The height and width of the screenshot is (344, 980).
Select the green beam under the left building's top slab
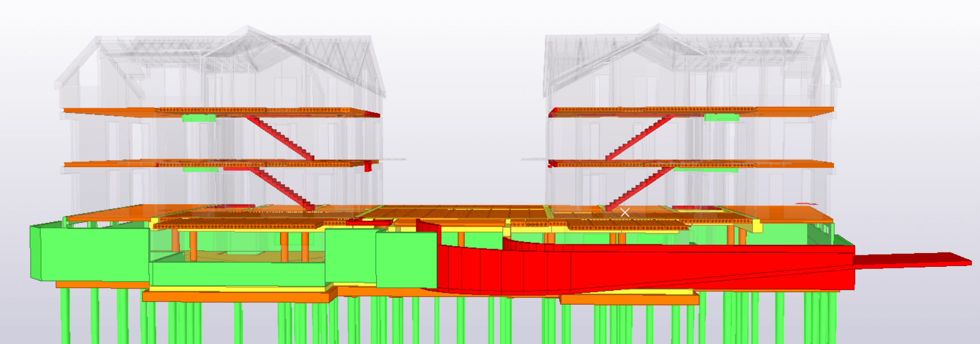pos(199,118)
